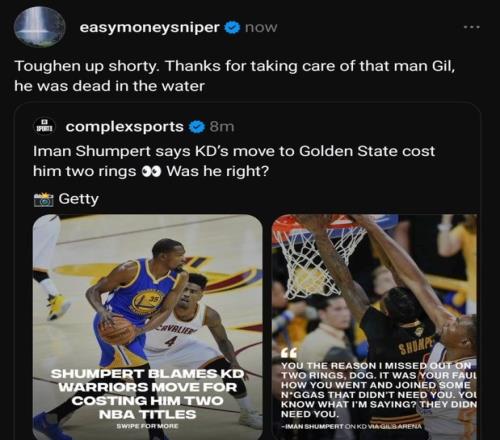This screenshot has height=440, width=500.
Task: Click the camera emoji beside Getty
Action: [44, 199]
